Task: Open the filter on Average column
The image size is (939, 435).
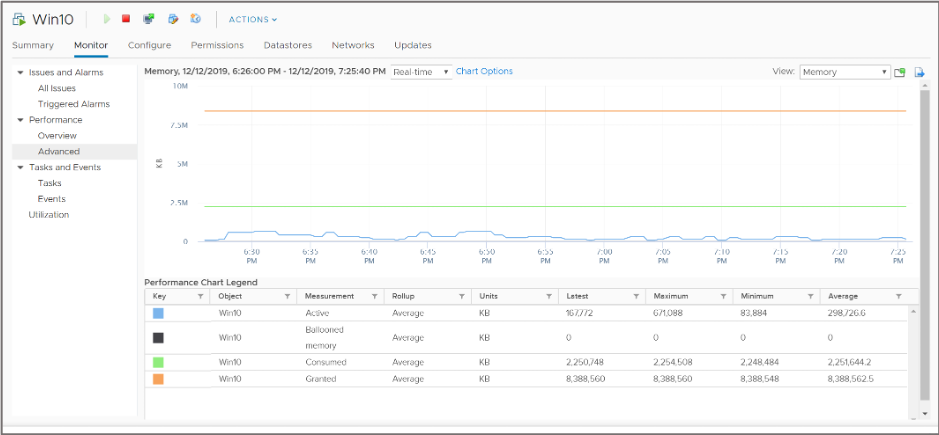Action: point(898,296)
